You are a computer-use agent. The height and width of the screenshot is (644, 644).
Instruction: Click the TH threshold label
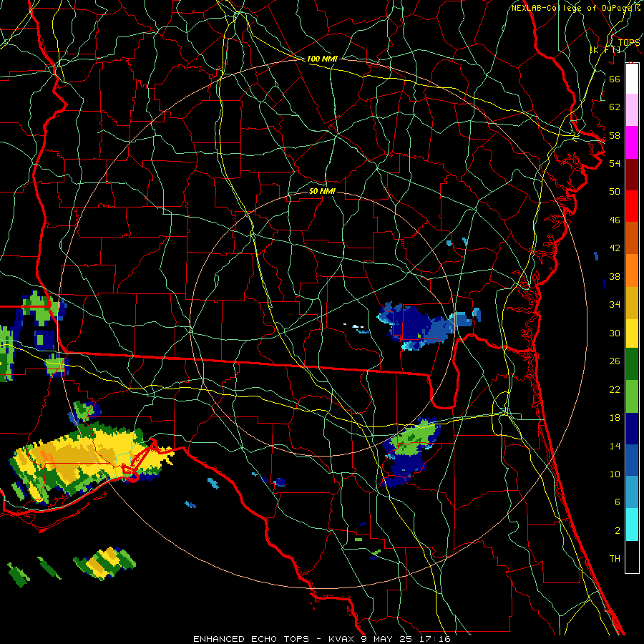pyautogui.click(x=615, y=559)
